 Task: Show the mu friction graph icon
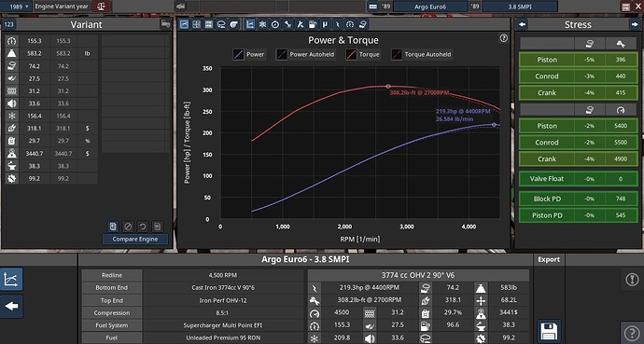[x=325, y=24]
